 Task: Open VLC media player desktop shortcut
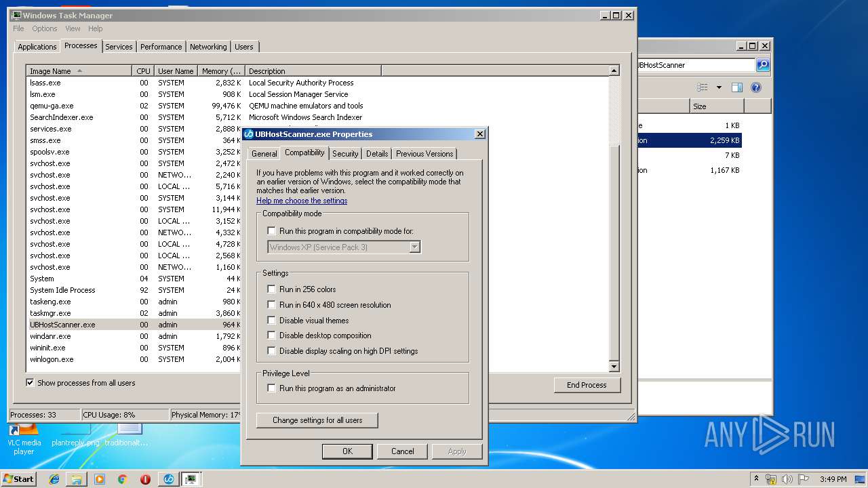pyautogui.click(x=24, y=439)
